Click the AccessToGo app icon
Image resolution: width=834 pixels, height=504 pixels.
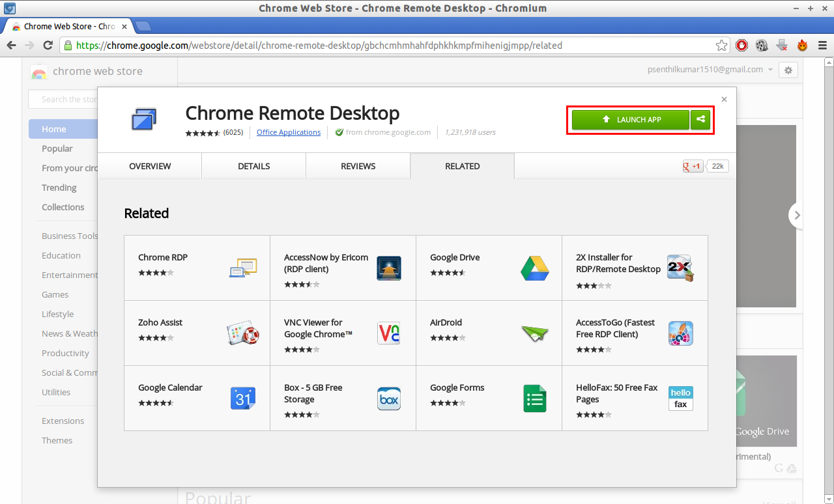[x=681, y=333]
